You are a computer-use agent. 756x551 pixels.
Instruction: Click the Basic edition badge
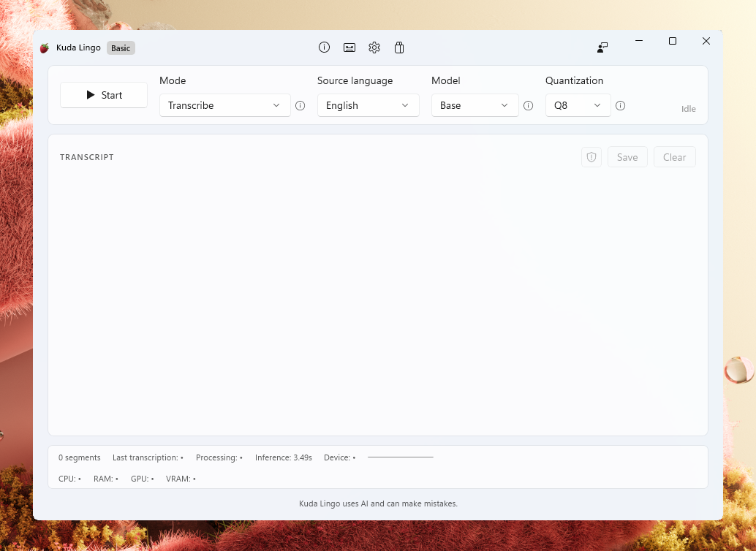tap(121, 47)
